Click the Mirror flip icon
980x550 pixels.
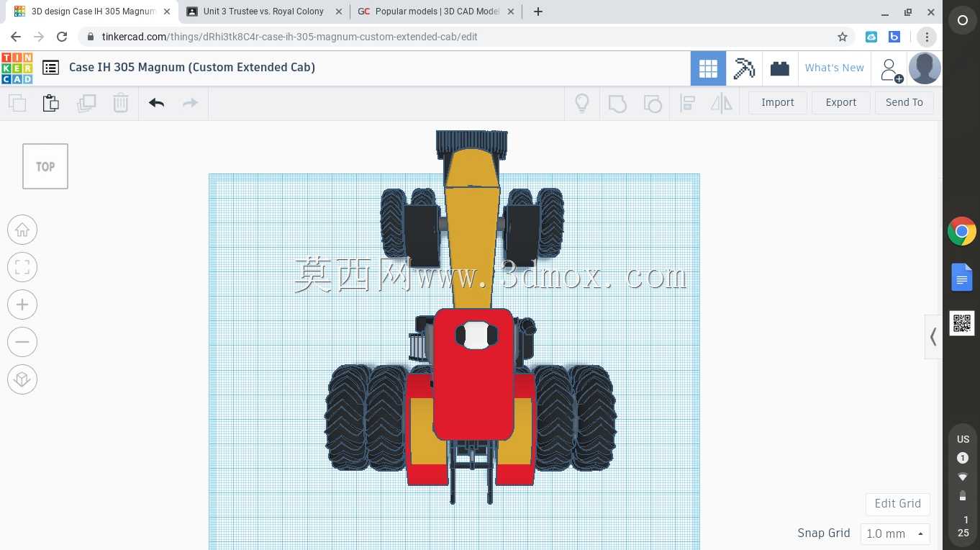tap(722, 103)
